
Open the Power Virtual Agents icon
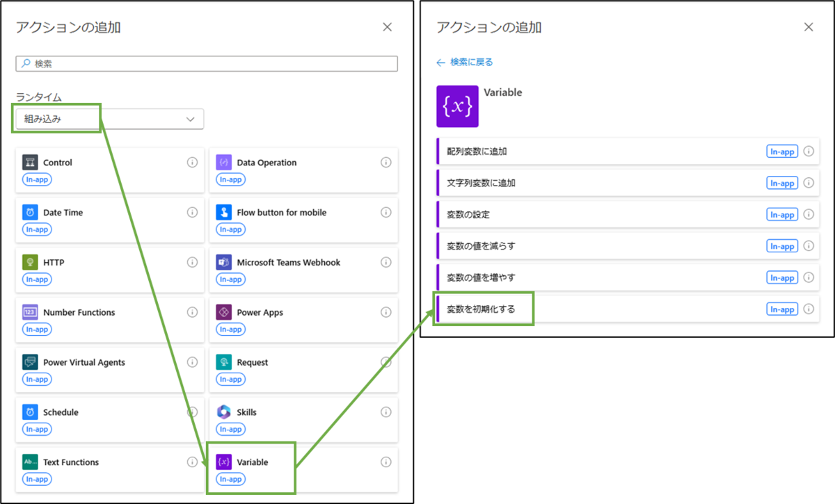click(x=29, y=363)
